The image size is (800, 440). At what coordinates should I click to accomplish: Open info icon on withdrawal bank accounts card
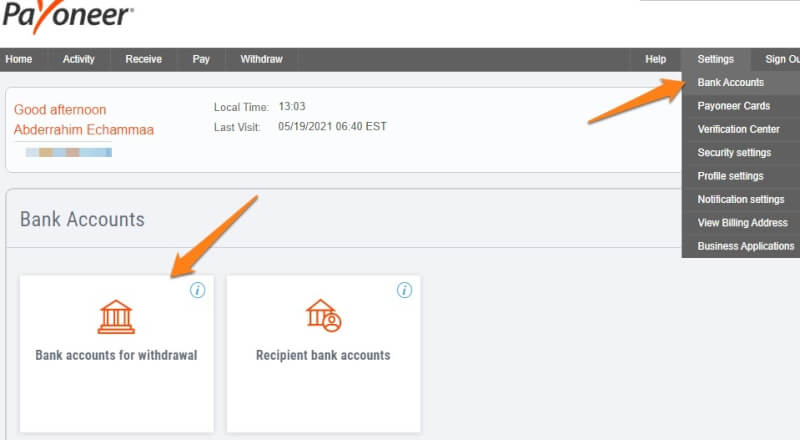click(197, 290)
